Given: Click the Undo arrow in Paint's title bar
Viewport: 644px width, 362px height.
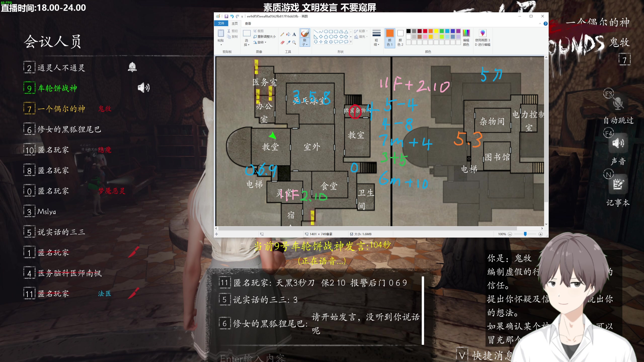Looking at the screenshot, I should (x=232, y=16).
